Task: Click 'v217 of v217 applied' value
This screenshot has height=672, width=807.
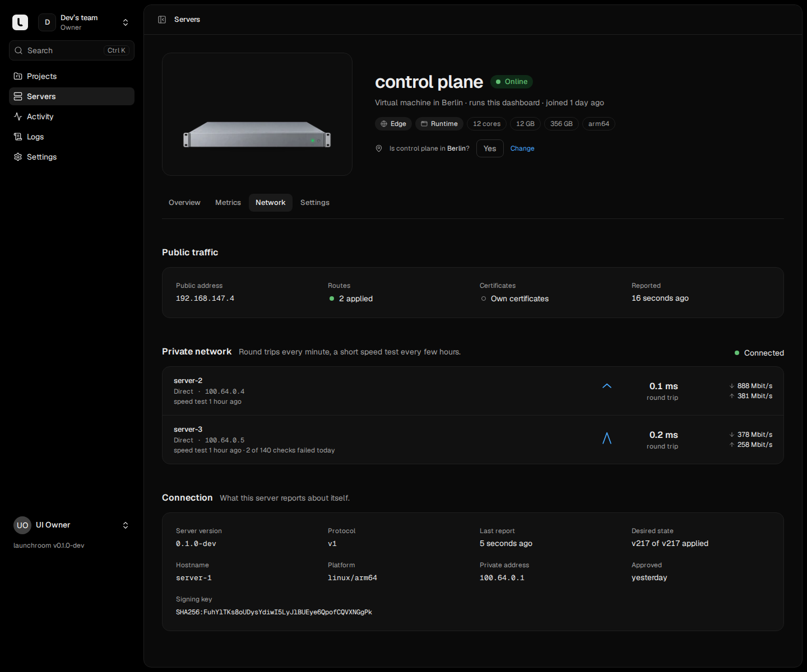Action: tap(670, 544)
